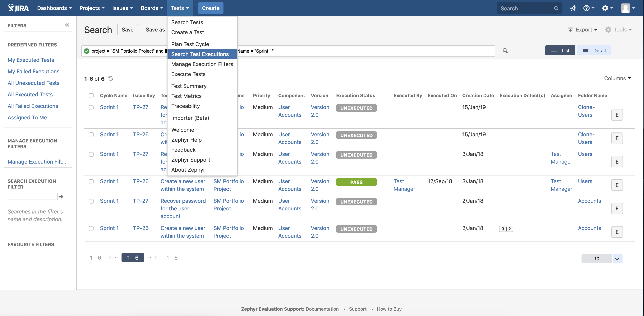The image size is (644, 316).
Task: Choose Test Metrics in the Tests menu
Action: [x=186, y=96]
